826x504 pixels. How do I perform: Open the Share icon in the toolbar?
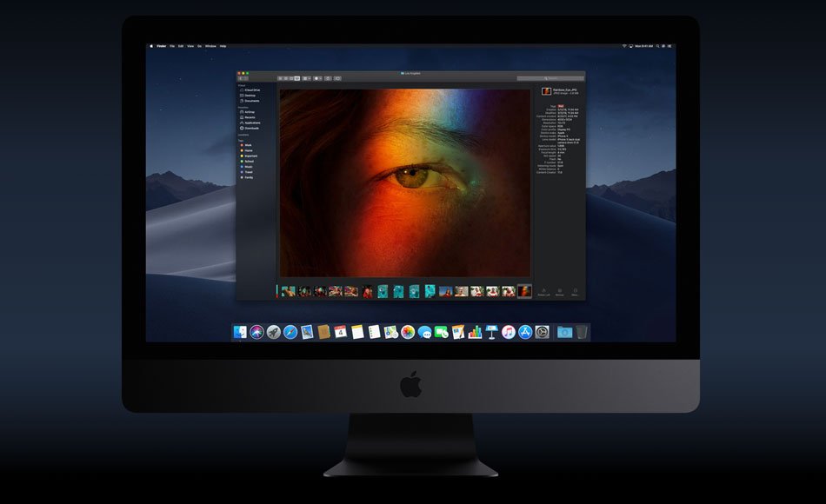pos(328,78)
